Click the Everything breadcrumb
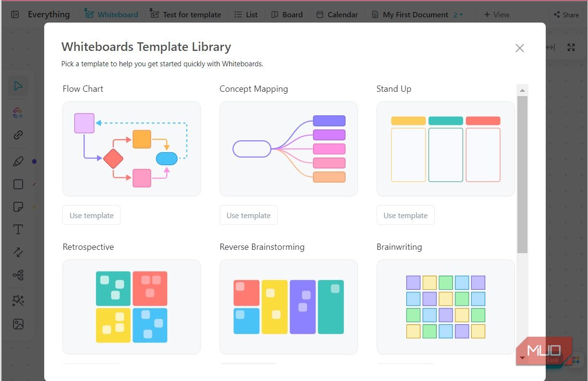The image size is (588, 381). (49, 14)
